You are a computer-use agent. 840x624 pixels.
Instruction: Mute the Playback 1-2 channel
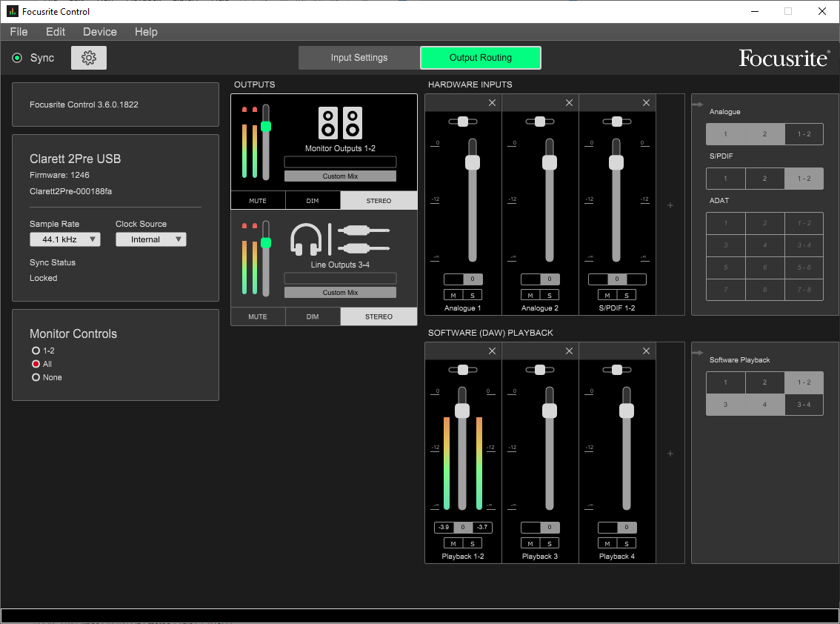453,543
